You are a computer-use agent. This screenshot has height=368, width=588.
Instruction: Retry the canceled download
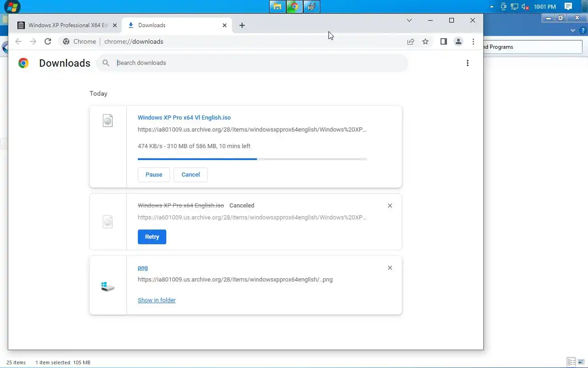coord(152,237)
